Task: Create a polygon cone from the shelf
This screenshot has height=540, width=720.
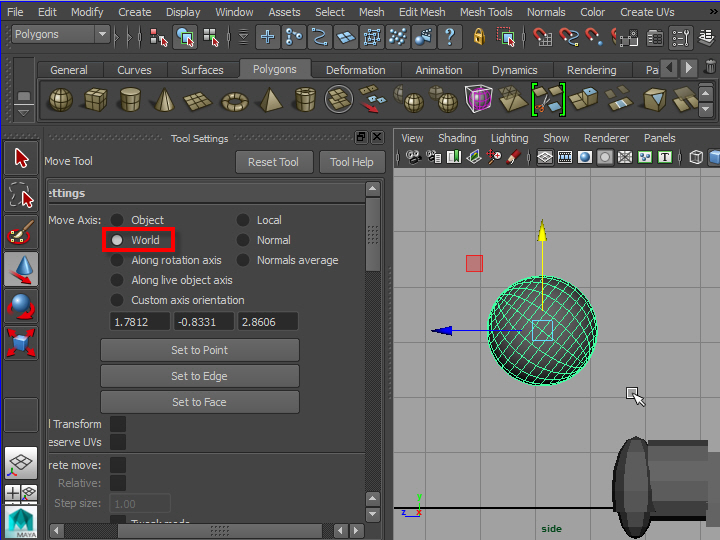Action: pos(164,99)
